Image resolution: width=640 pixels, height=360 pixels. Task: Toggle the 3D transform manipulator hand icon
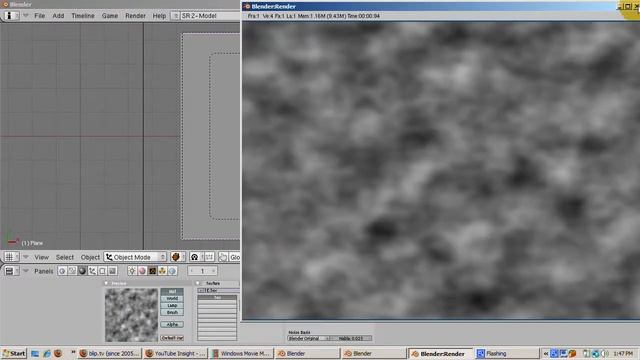click(x=223, y=257)
